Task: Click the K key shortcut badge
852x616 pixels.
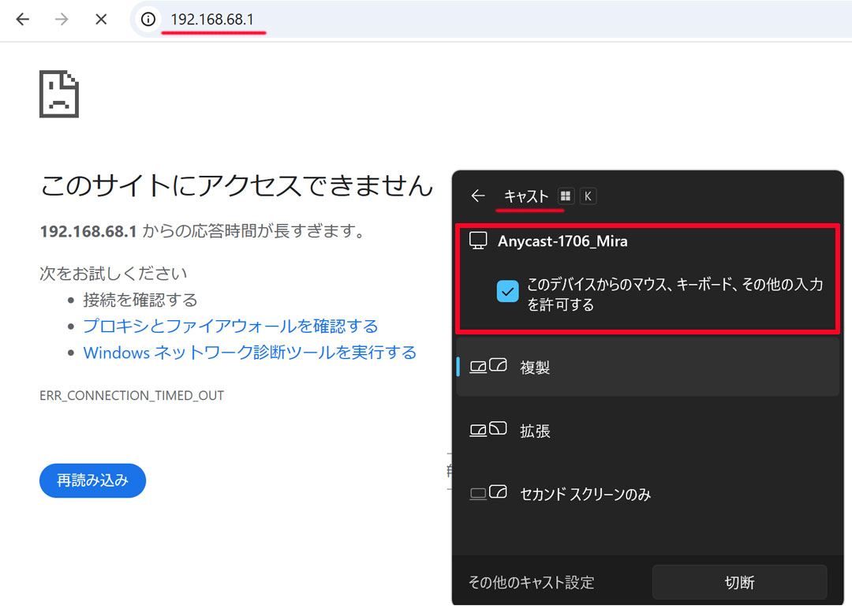Action: pos(588,196)
